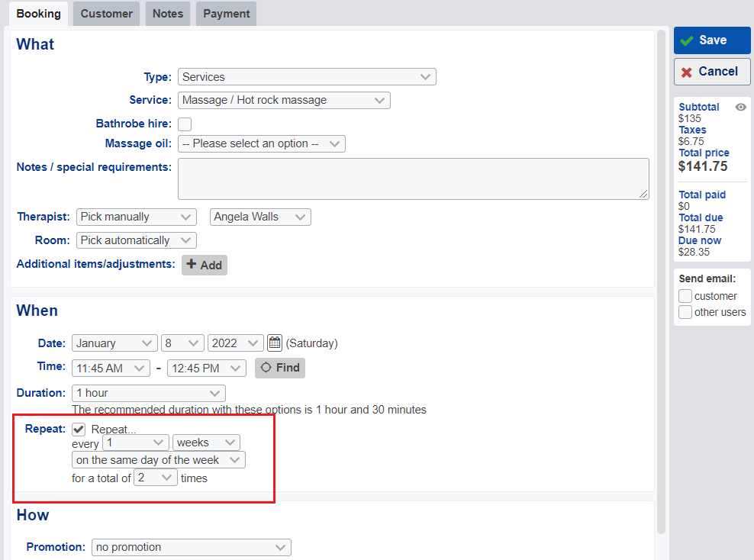Click the recommended duration hint text
Viewport: 754px width, 560px height.
coord(249,410)
